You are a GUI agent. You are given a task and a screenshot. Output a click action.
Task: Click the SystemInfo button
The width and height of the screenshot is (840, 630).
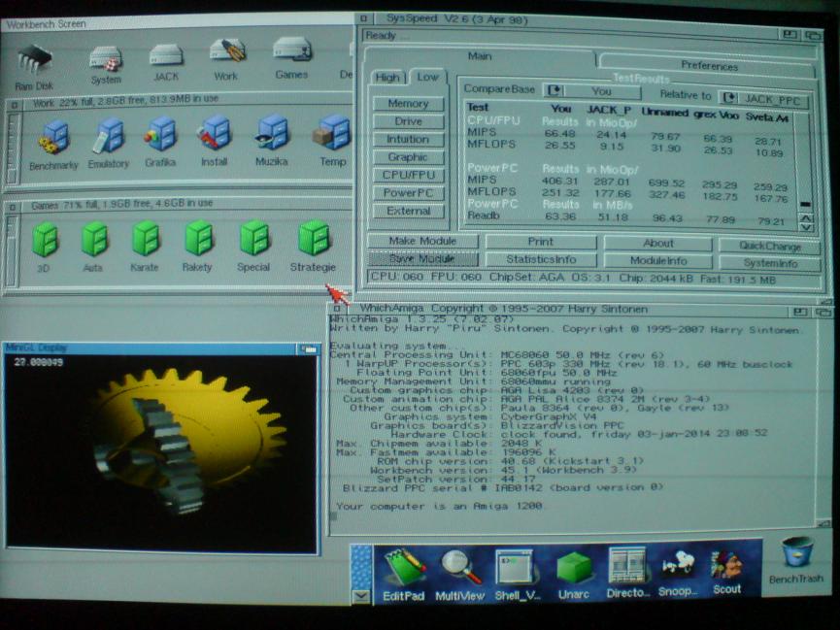pos(770,262)
